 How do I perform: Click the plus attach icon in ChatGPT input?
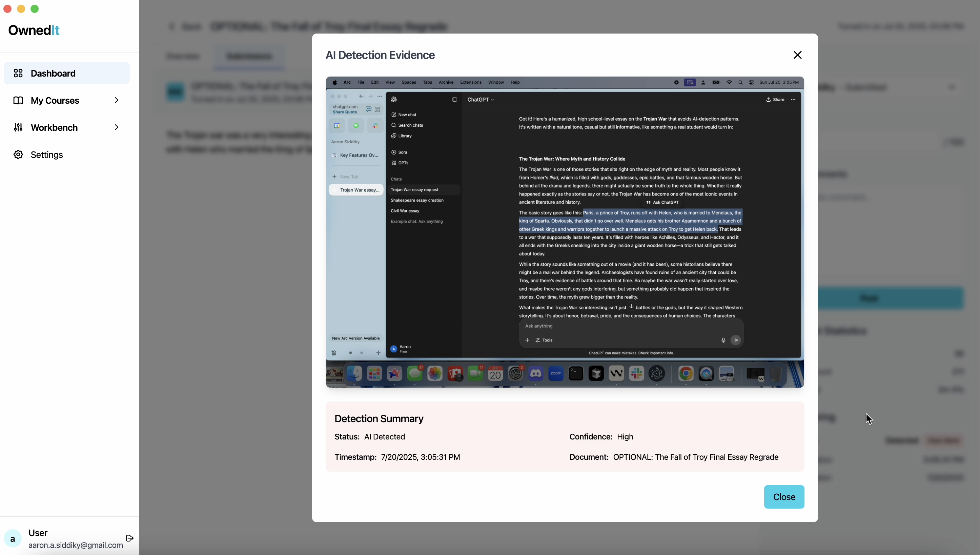(527, 341)
